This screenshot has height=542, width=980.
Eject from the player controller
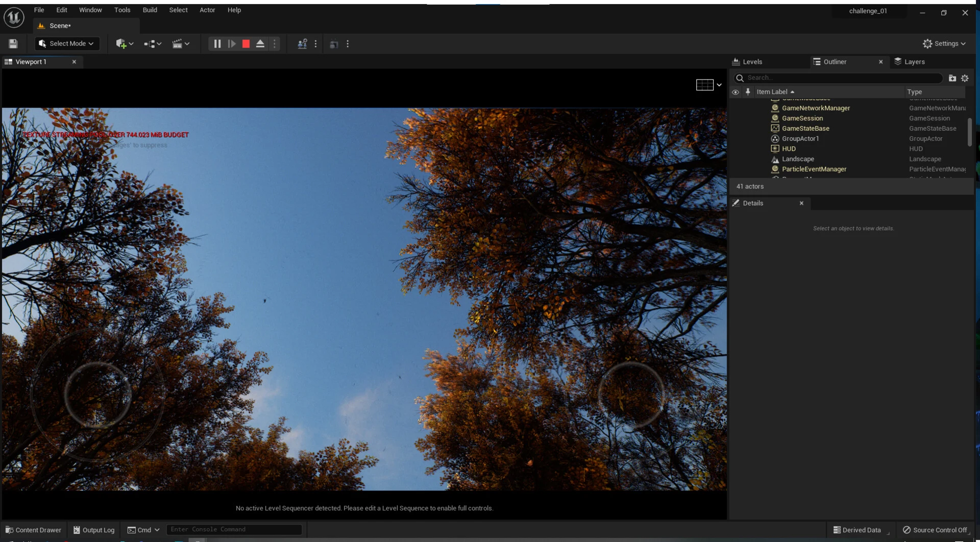(260, 44)
